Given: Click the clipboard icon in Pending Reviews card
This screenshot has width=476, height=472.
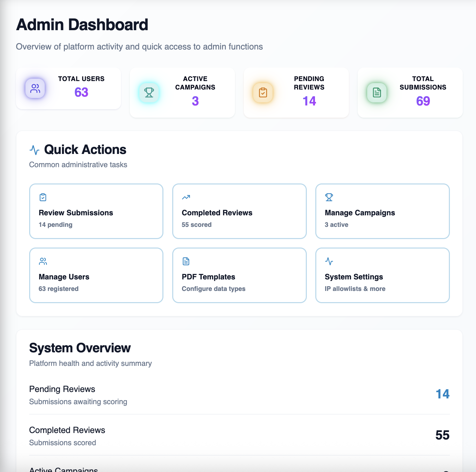Looking at the screenshot, I should [x=263, y=93].
